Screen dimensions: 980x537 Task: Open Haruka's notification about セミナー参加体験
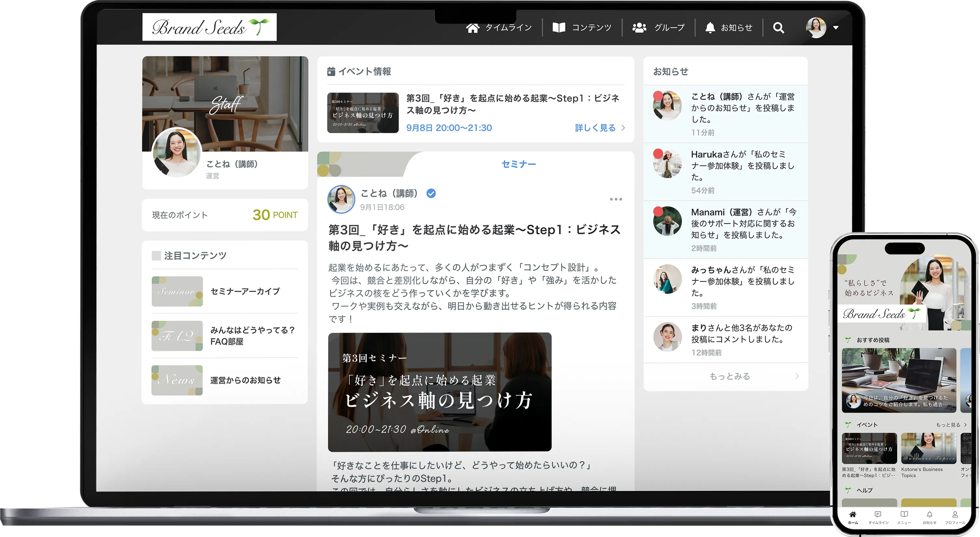coord(725,172)
